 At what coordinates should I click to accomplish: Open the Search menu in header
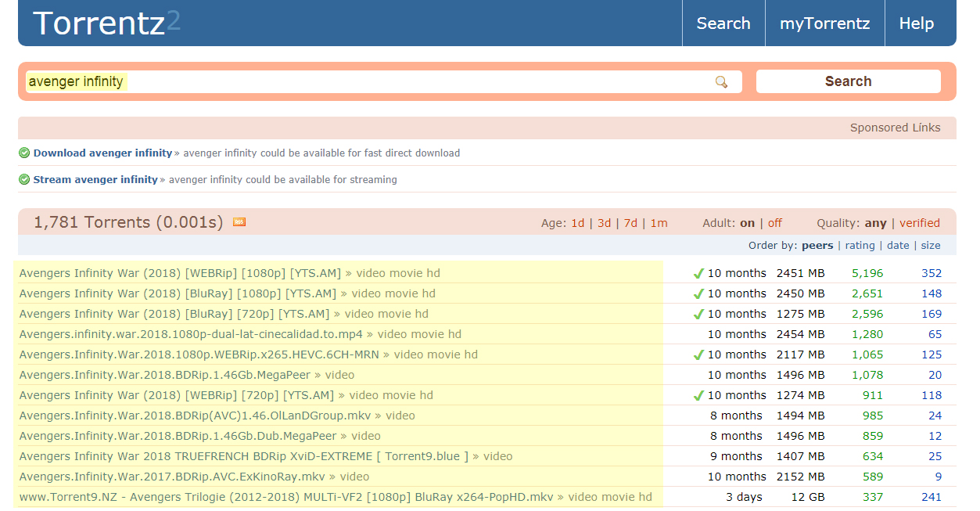tap(723, 23)
